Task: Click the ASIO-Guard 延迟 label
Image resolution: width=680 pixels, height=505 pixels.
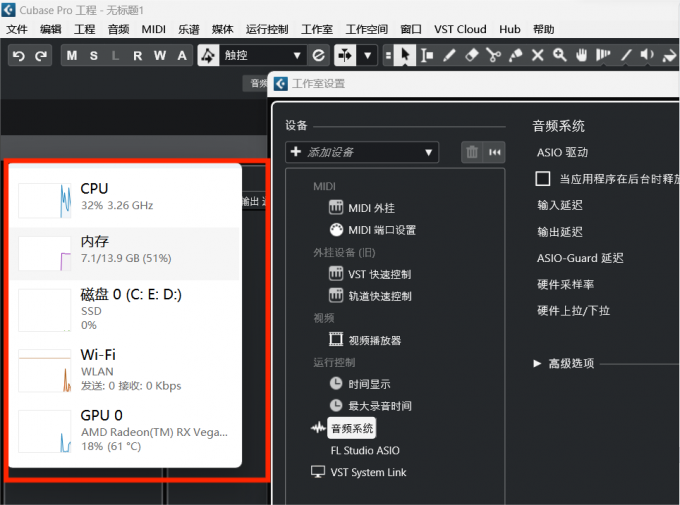Action: click(580, 258)
